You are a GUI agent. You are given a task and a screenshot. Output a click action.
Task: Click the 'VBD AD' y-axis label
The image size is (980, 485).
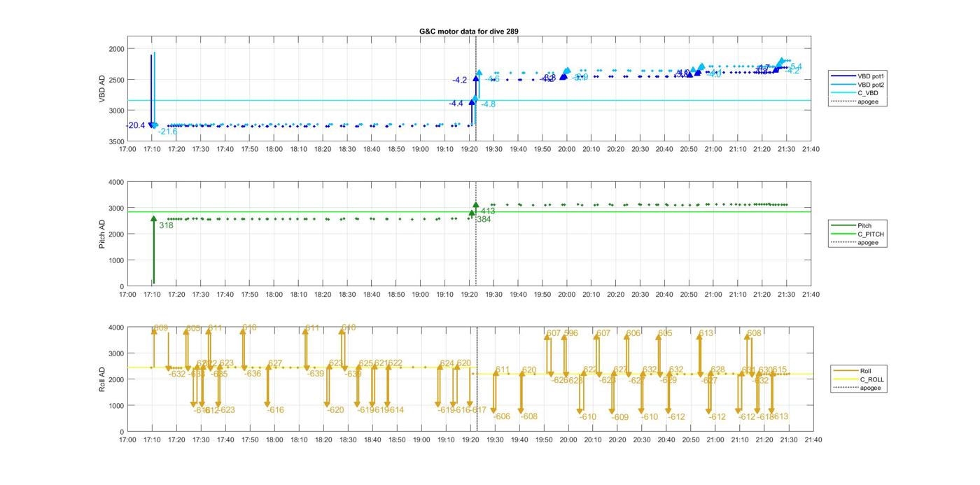coord(101,89)
